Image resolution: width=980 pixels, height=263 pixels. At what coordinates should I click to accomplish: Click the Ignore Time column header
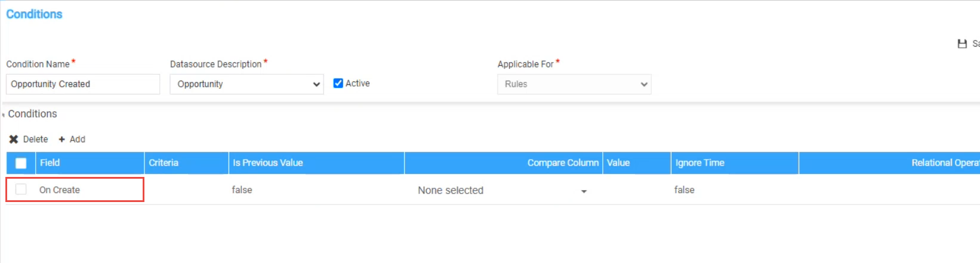click(x=699, y=163)
